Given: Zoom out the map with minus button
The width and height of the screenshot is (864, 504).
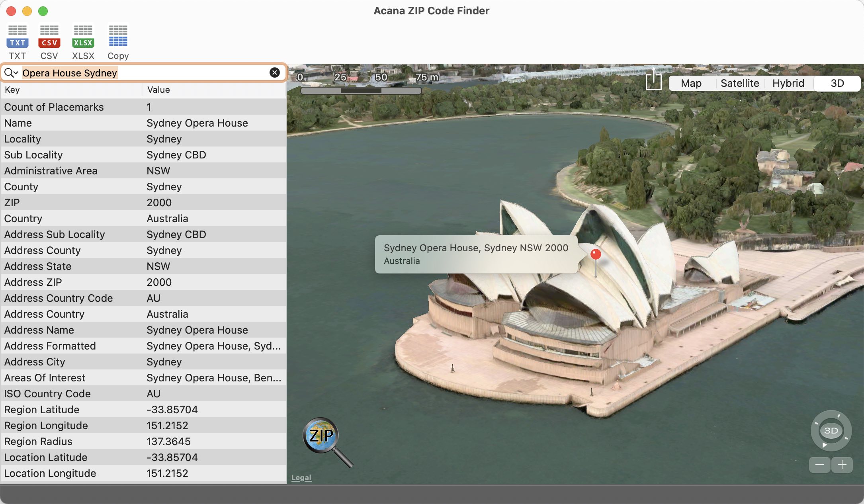Looking at the screenshot, I should point(820,465).
